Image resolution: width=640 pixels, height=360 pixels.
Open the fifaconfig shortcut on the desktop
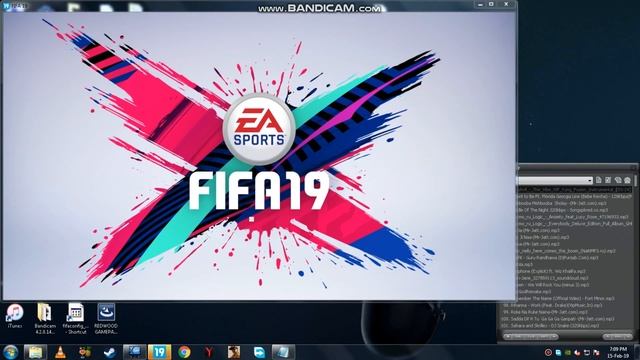76,319
